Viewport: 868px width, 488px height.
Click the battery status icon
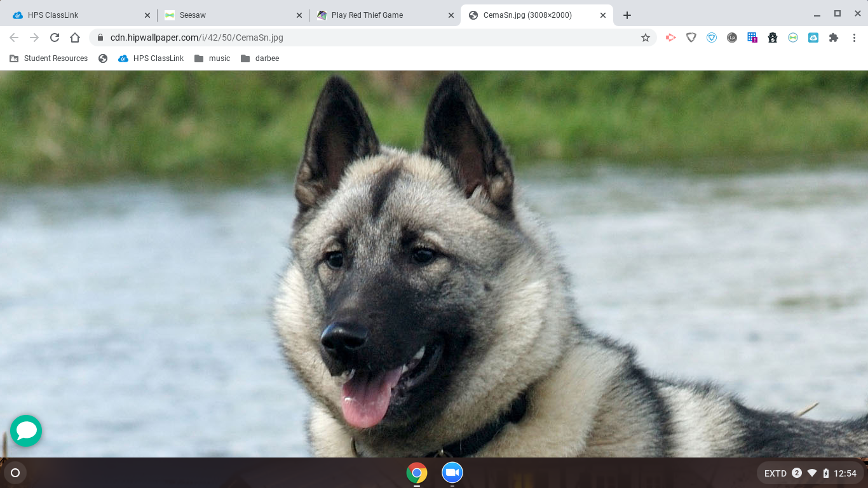coord(826,473)
